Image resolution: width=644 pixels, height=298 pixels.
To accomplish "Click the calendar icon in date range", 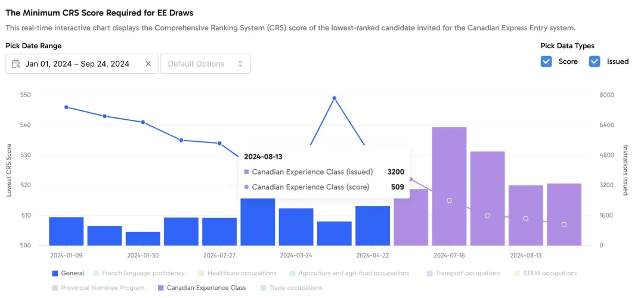I will (x=16, y=64).
